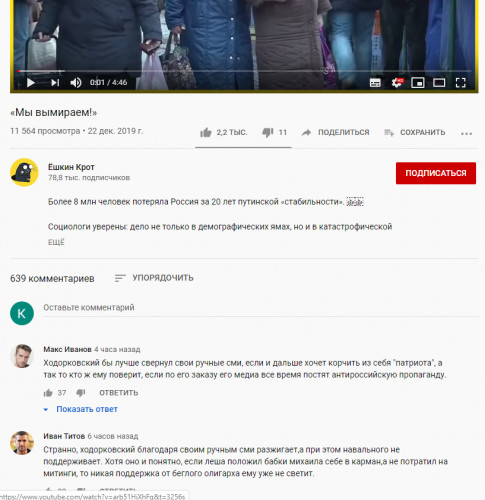The width and height of the screenshot is (485, 500).
Task: Switch to theater mode
Action: 439,82
